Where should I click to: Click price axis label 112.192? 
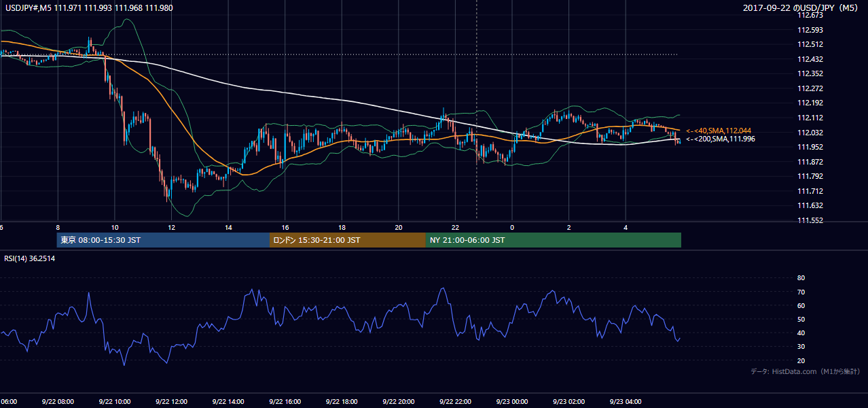point(810,103)
